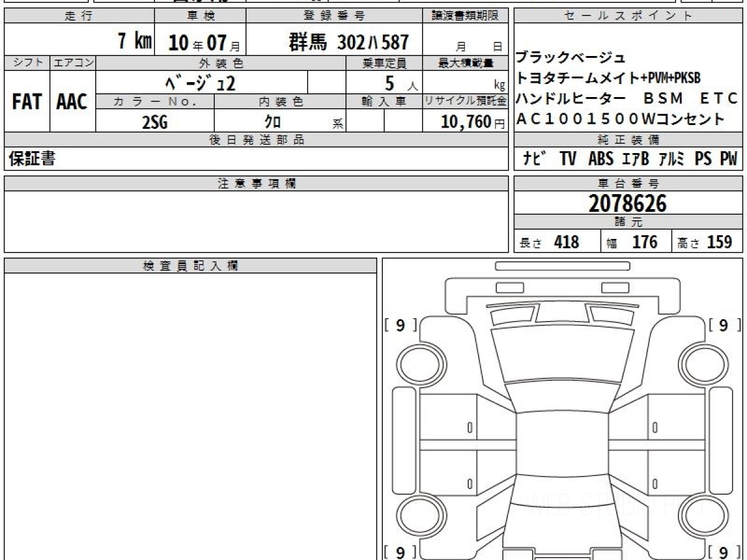Select registration number 群馬 302ハ587

point(349,42)
